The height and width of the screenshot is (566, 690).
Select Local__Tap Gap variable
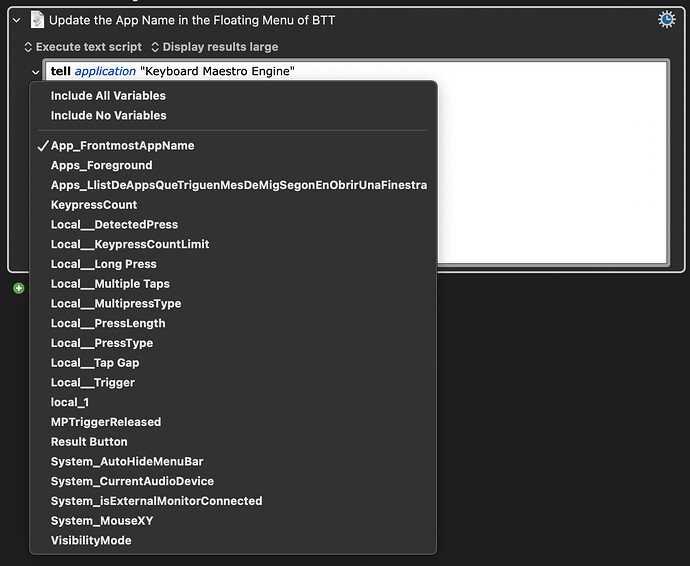pos(233,363)
